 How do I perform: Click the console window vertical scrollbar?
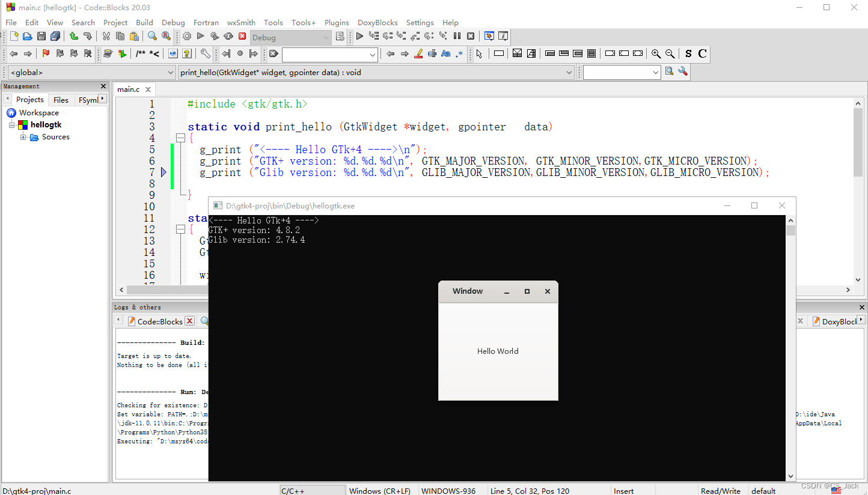pos(790,348)
